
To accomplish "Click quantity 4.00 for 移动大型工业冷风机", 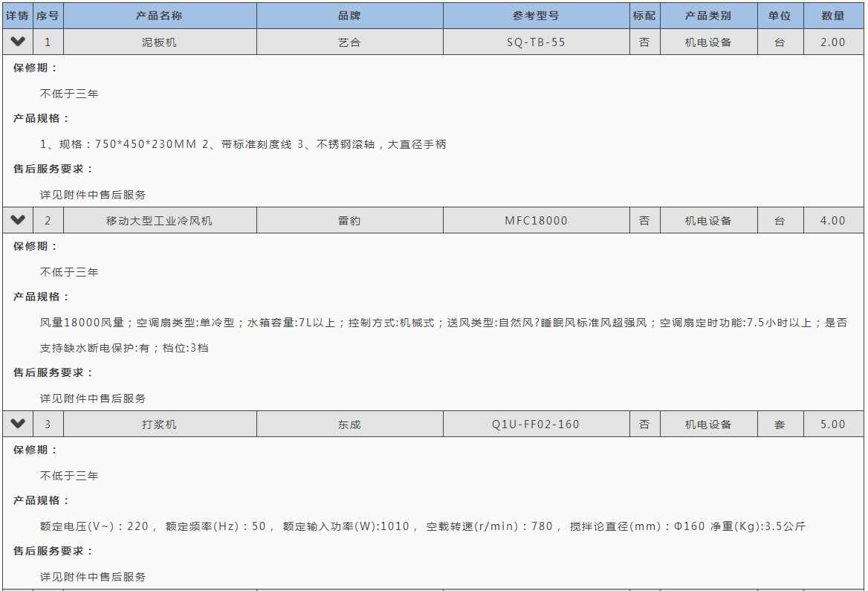I will [833, 221].
